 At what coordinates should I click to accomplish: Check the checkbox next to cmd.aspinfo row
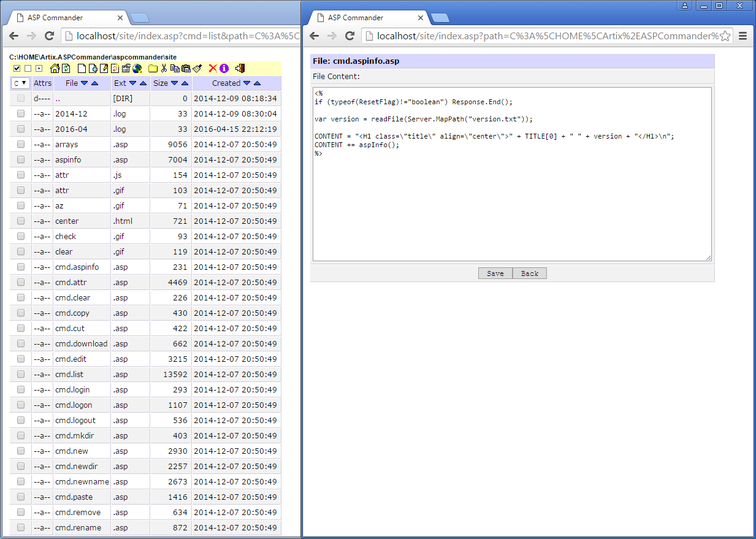pyautogui.click(x=20, y=267)
